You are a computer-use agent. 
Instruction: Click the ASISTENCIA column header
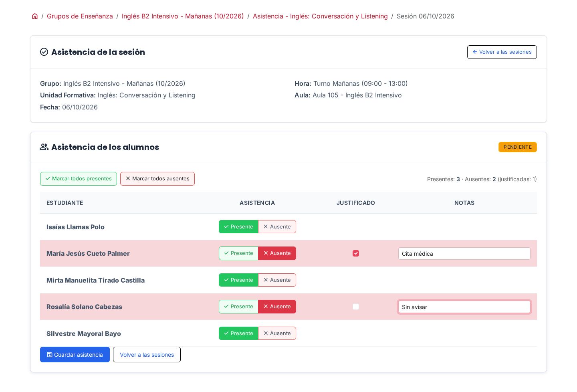pyautogui.click(x=257, y=203)
